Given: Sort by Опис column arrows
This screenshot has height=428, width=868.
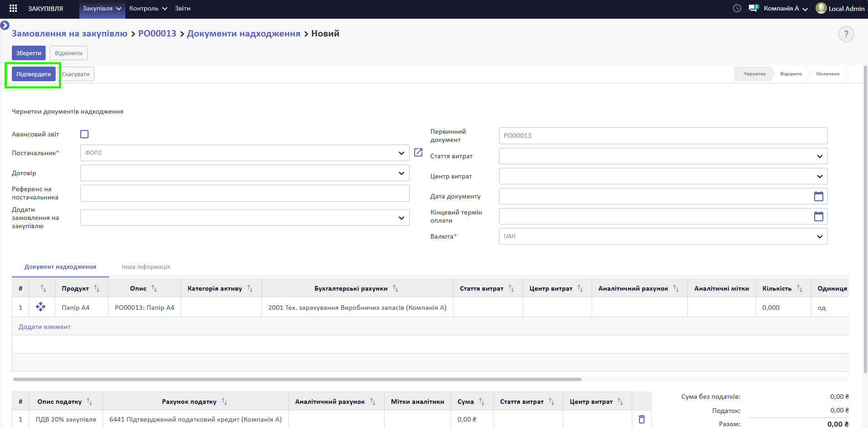Looking at the screenshot, I should pyautogui.click(x=154, y=288).
